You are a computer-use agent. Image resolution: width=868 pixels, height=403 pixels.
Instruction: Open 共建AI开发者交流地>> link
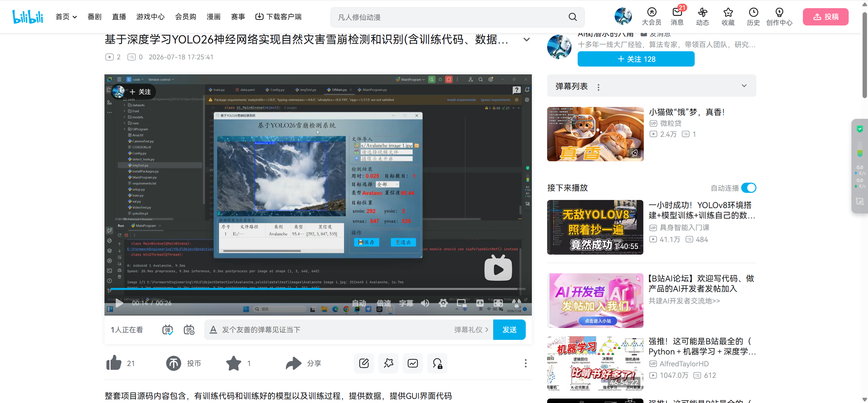tap(684, 301)
